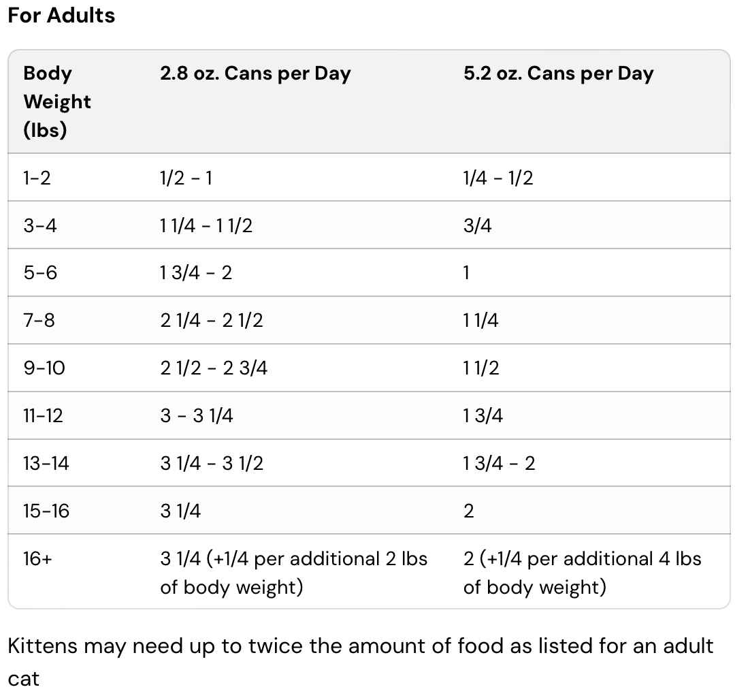750x700 pixels.
Task: Select the "5.2 oz. Cans per Day" header
Action: point(558,74)
